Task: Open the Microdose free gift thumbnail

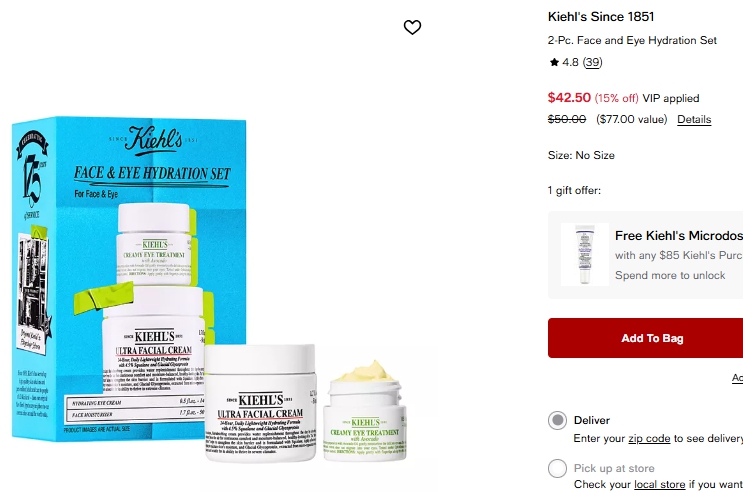Action: tap(585, 255)
